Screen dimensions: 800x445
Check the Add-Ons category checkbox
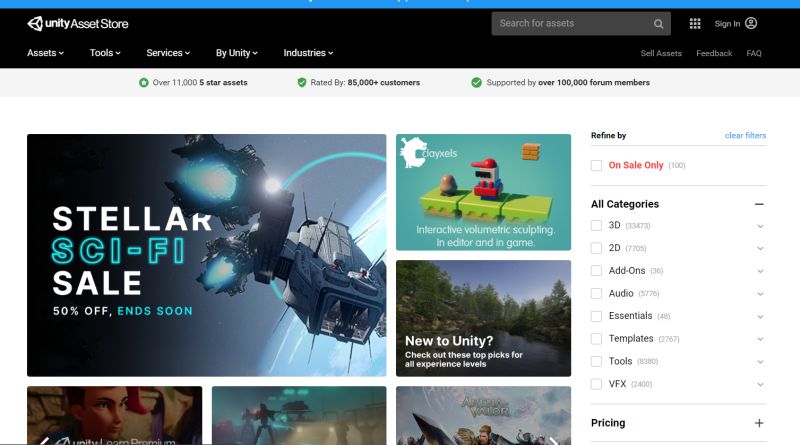596,270
